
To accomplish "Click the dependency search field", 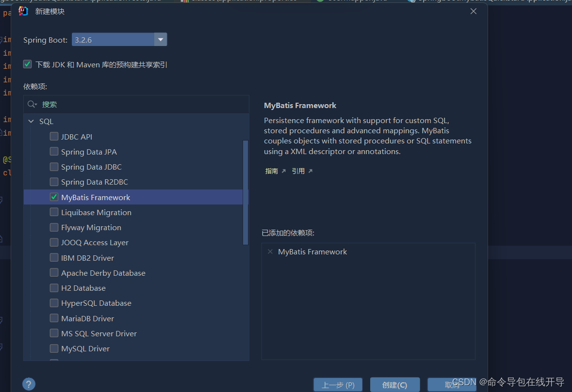I will pos(136,105).
